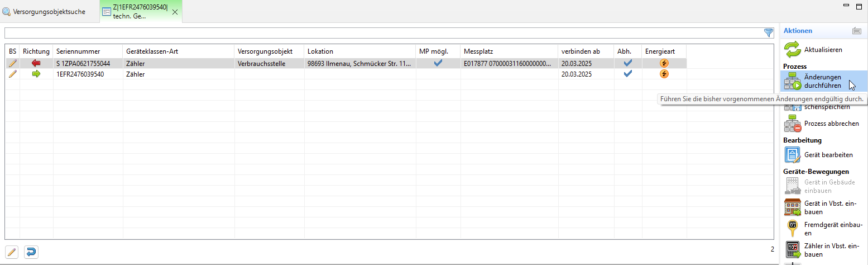Select Gerät in Vbst. einbauen
The height and width of the screenshot is (265, 868).
793,207
